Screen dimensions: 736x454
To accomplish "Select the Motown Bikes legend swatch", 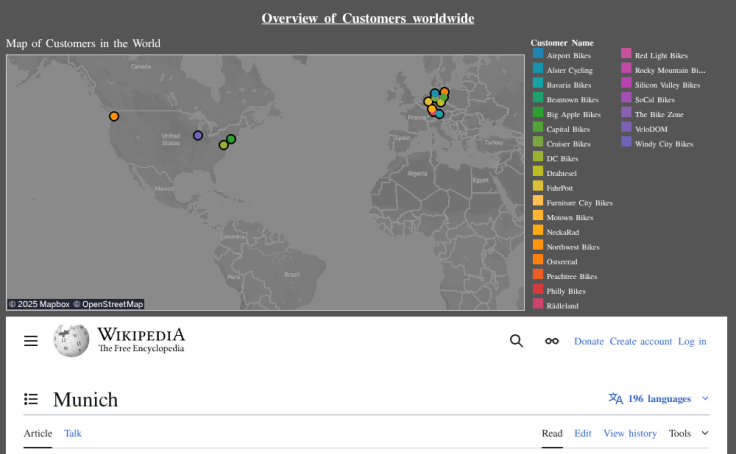I will tap(538, 215).
